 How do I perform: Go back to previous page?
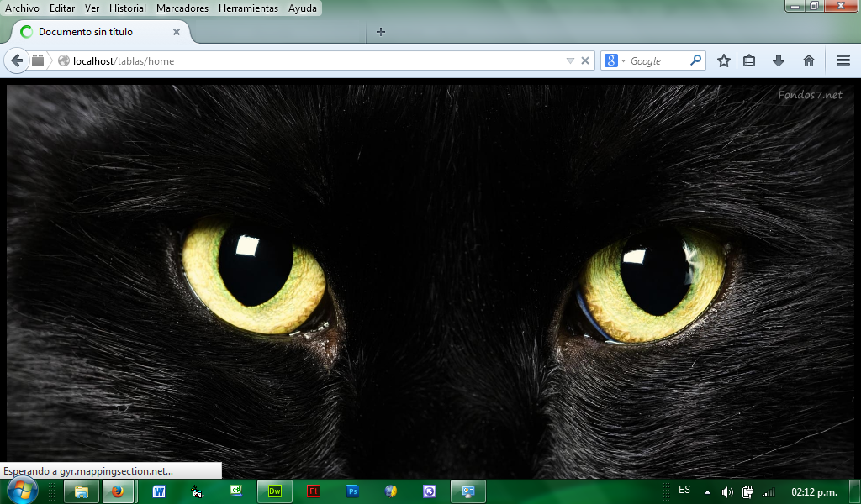(x=17, y=60)
